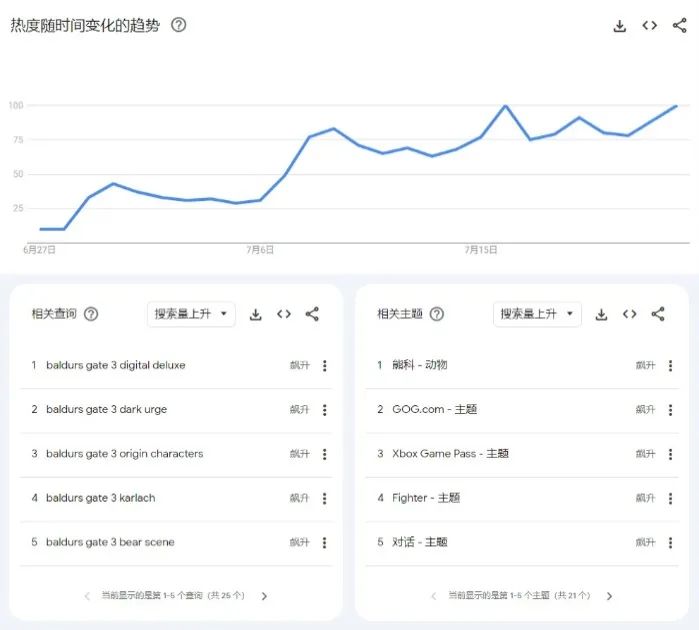Expand 搜索量上升 dropdown in 相关查询 panel
Image resolution: width=699 pixels, height=630 pixels.
[x=191, y=314]
